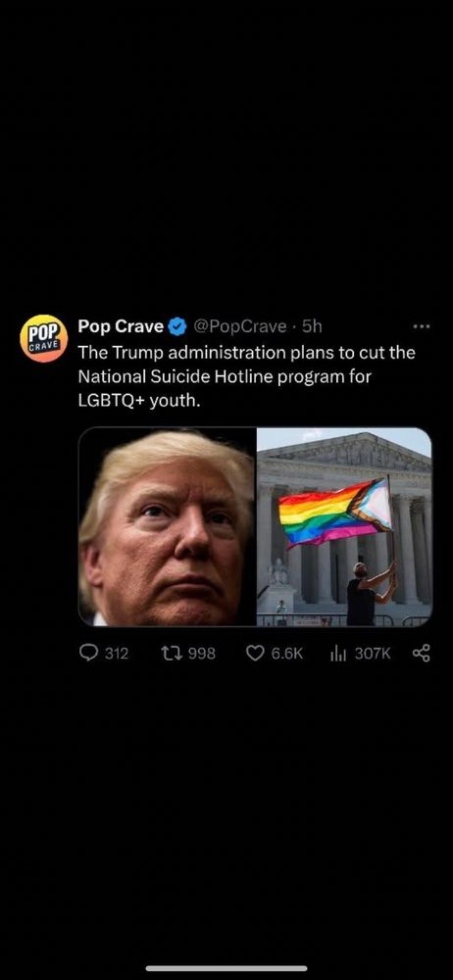Like the post with the heart icon

tap(255, 653)
